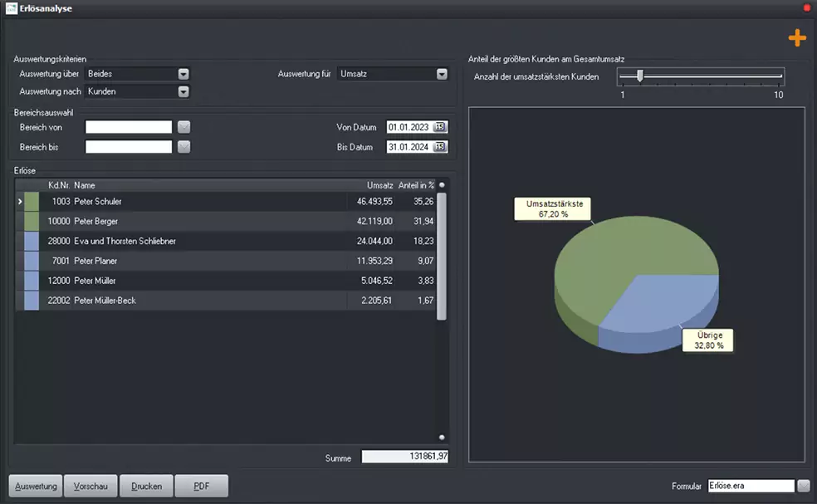Expand the Auswertung nach dropdown
Viewport: 817px width, 504px height.
click(183, 91)
